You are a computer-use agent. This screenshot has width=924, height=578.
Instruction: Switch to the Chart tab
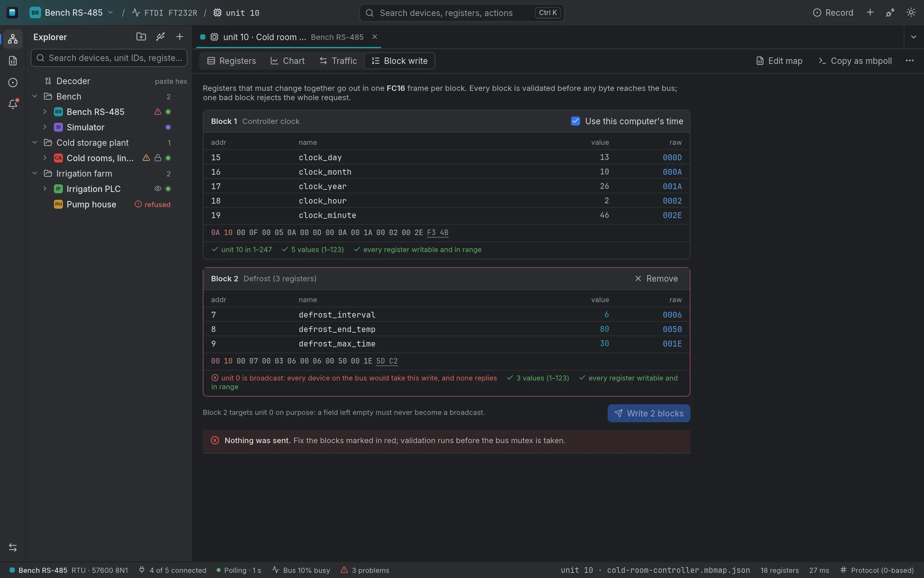coord(287,61)
